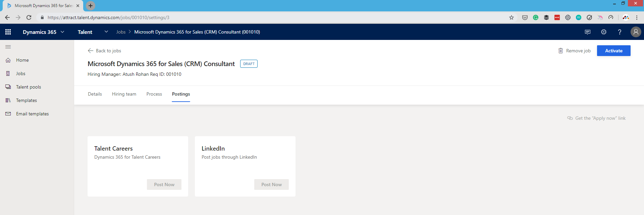Switch to the Hiring team tab

(x=124, y=94)
